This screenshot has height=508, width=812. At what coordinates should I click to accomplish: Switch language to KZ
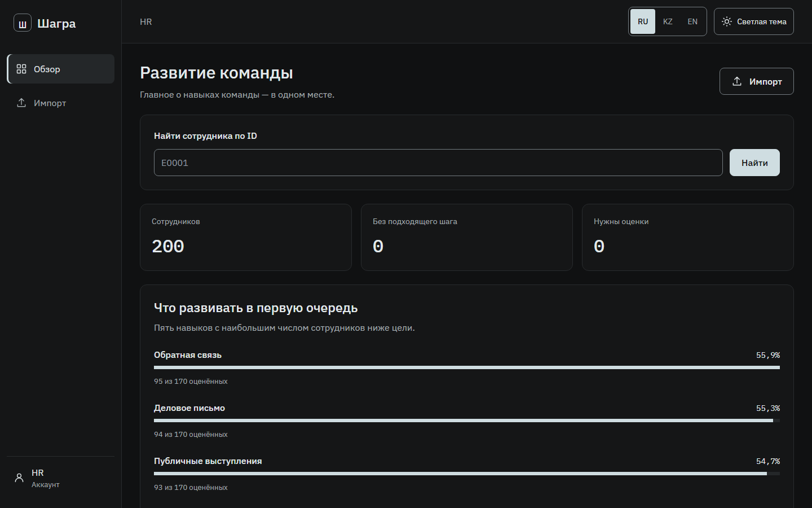coord(668,21)
